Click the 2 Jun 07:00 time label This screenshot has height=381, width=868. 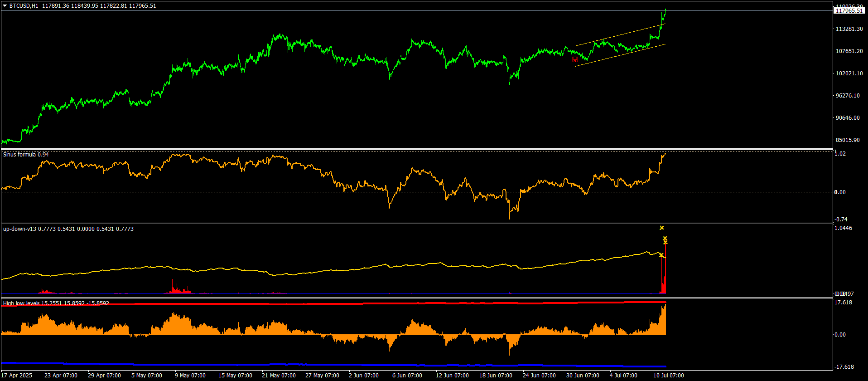(364, 376)
